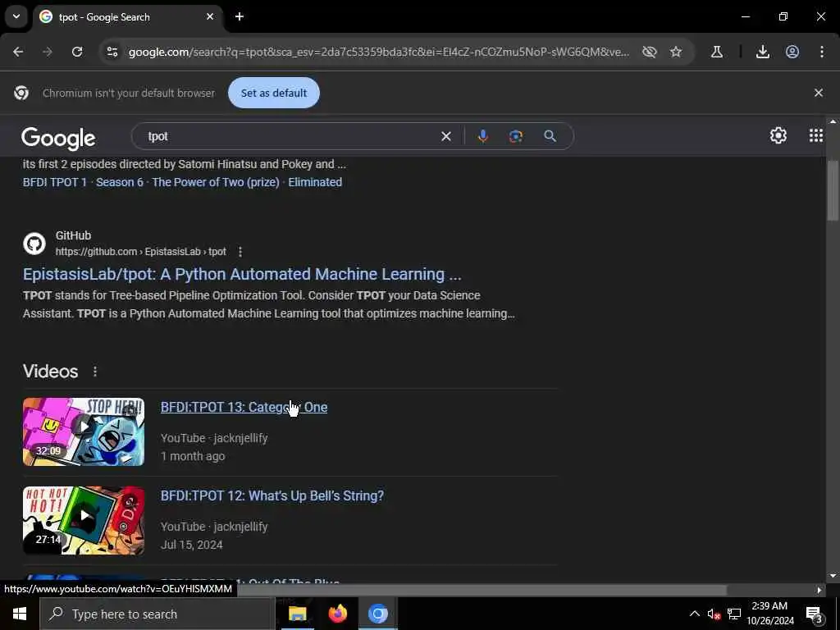This screenshot has width=840, height=630.
Task: Open The Power of Two (prize) link
Action: click(x=216, y=182)
